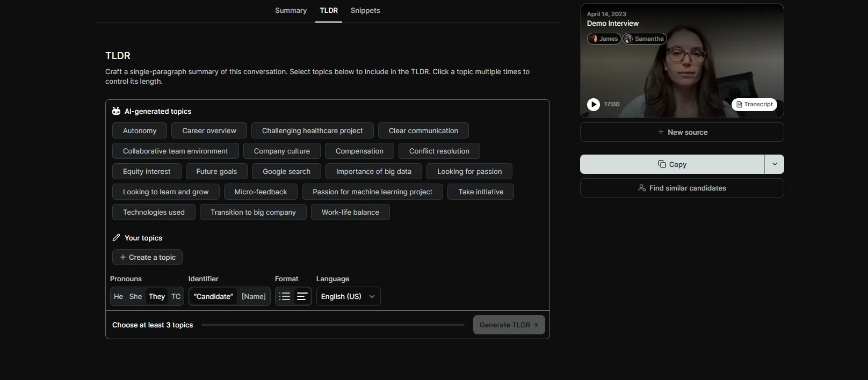Toggle the Company culture topic
The height and width of the screenshot is (380, 868).
pyautogui.click(x=281, y=151)
